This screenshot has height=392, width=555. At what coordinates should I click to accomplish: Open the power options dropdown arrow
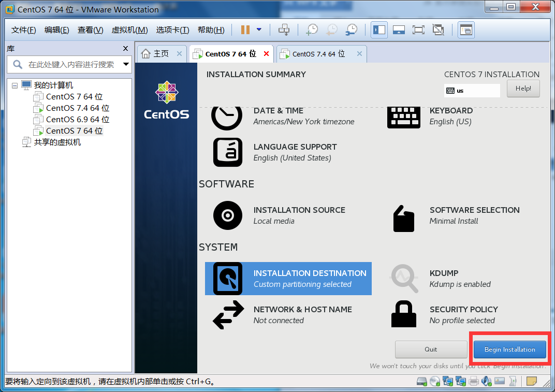(x=259, y=30)
